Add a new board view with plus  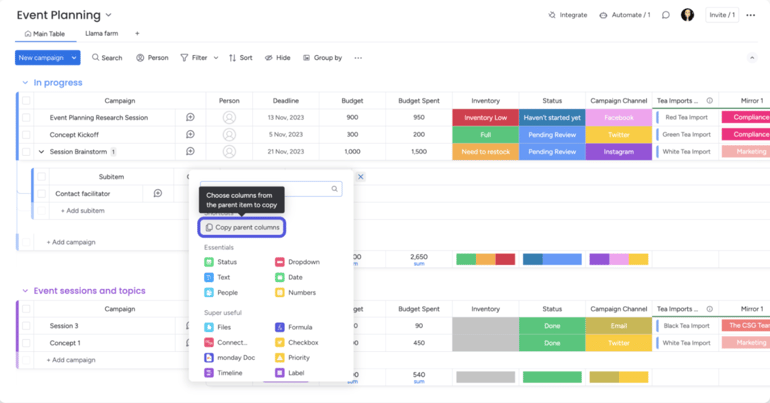[137, 33]
